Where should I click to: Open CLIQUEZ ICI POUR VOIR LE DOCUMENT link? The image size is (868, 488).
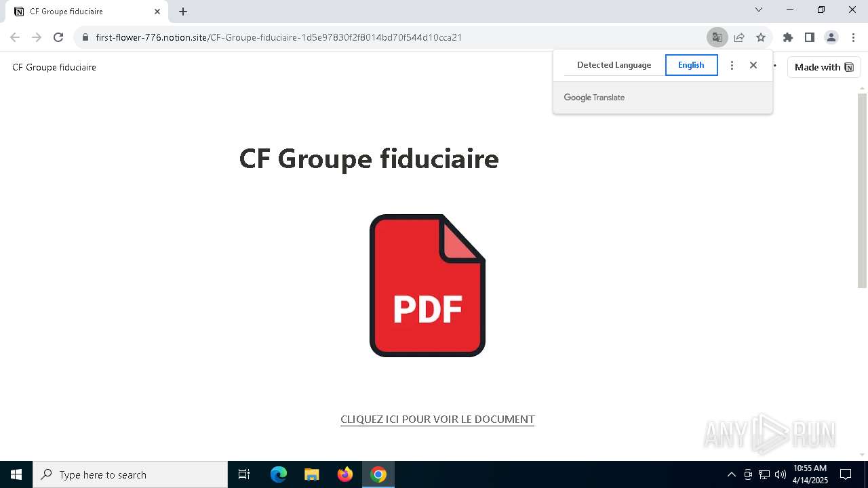[x=437, y=420]
